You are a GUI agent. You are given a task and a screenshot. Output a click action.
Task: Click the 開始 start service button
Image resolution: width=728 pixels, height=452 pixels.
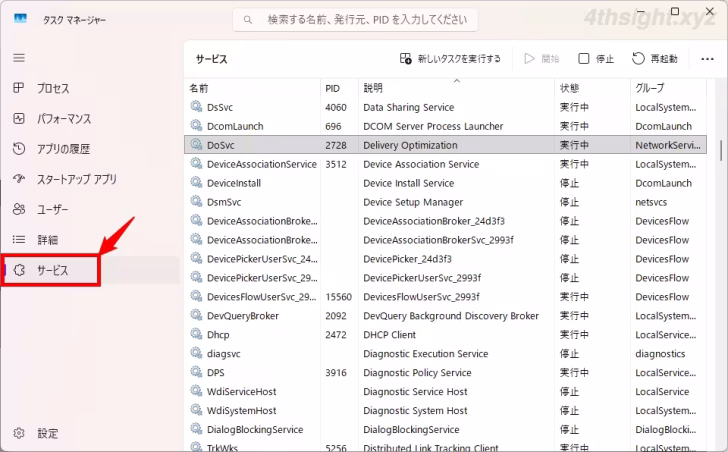pyautogui.click(x=541, y=59)
